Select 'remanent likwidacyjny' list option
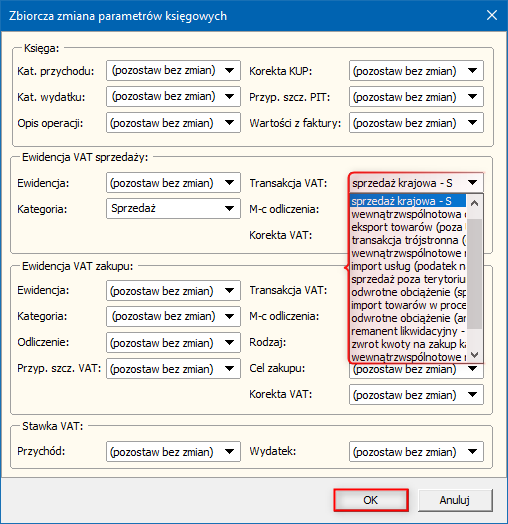The image size is (508, 524). (408, 331)
